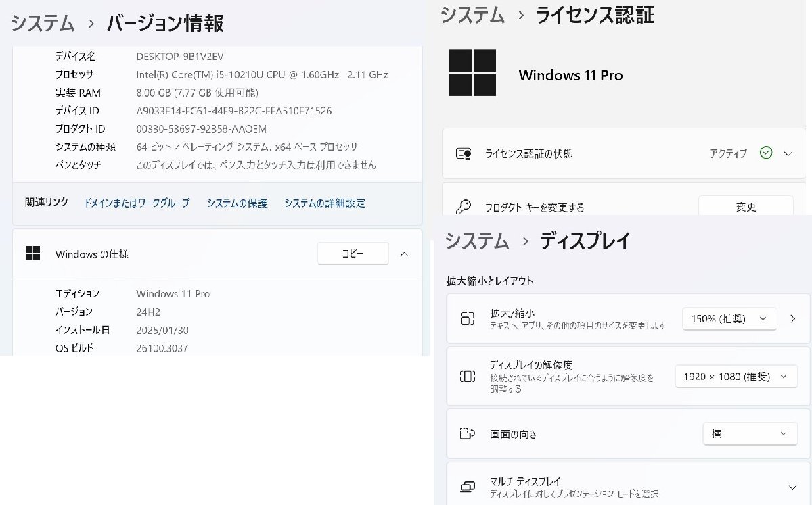Click the コピー button in Windows の仕様
Image resolution: width=812 pixels, height=505 pixels.
[x=353, y=254]
